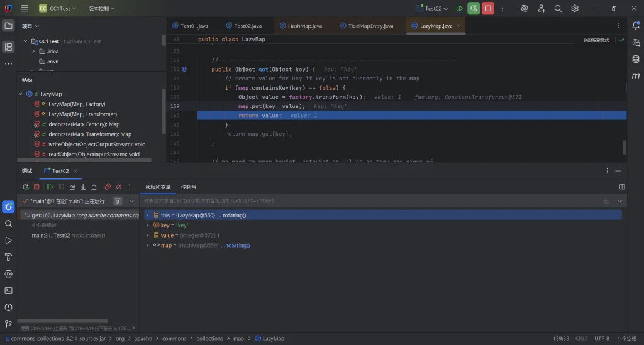Collapse LazyMap node in structure tree

pyautogui.click(x=21, y=94)
